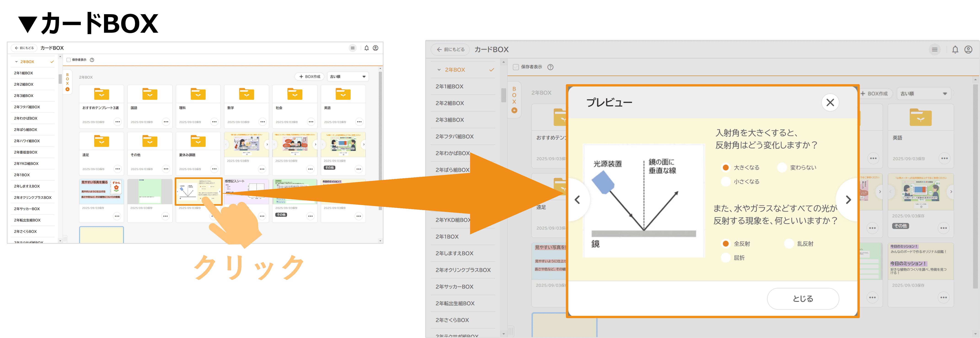Go to next slide in preview dialog
The width and height of the screenshot is (980, 338).
click(x=848, y=200)
